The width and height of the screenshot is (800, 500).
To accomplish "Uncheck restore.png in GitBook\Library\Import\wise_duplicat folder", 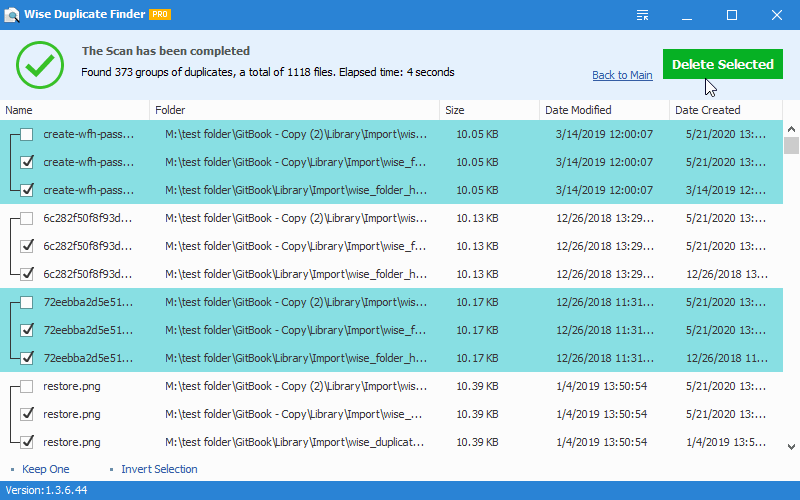I will pyautogui.click(x=27, y=442).
